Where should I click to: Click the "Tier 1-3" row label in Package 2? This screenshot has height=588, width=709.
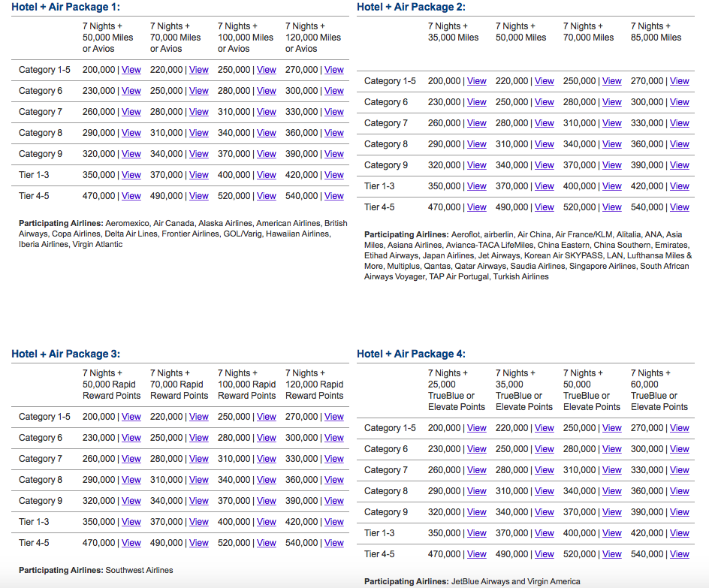coord(379,186)
